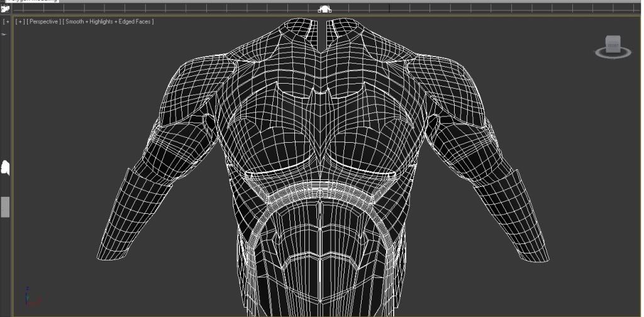Click the gray scroll handle in the left strip
644x317 pixels.
(5, 207)
